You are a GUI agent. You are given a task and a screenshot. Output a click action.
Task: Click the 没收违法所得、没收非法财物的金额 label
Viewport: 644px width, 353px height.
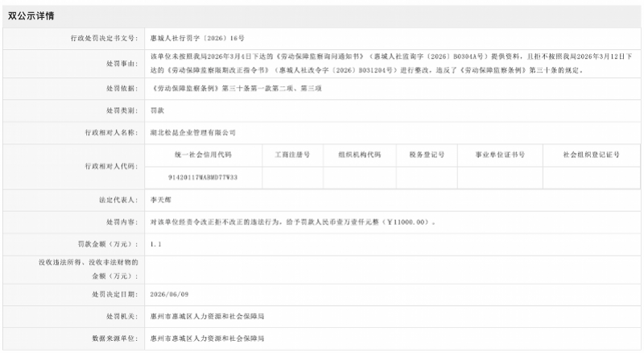[x=89, y=269]
